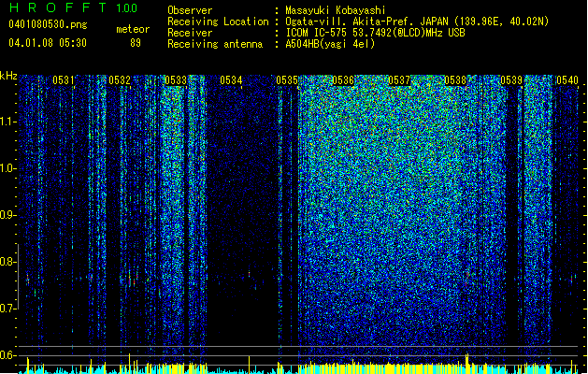Click the 1.1 kHz axis label
Viewport: 588px width, 374px height.
point(8,122)
